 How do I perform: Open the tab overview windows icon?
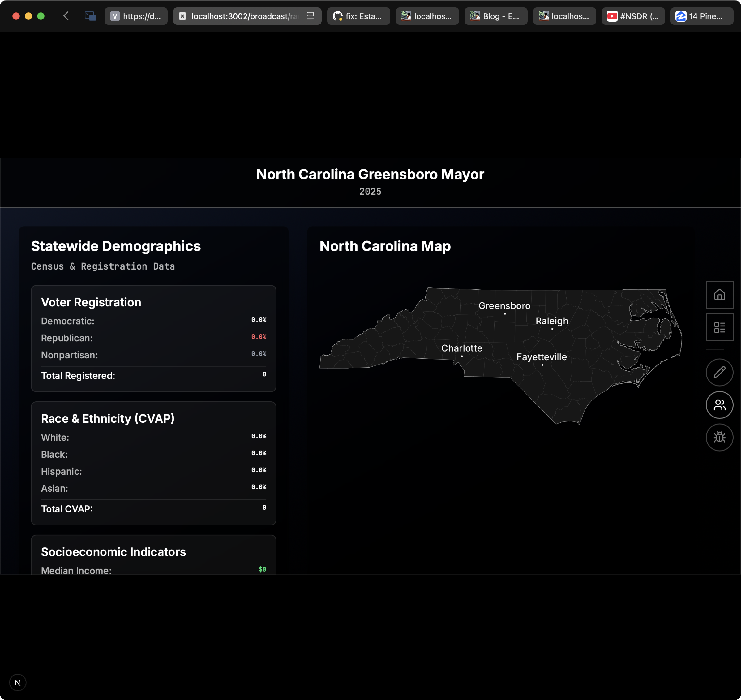point(90,16)
